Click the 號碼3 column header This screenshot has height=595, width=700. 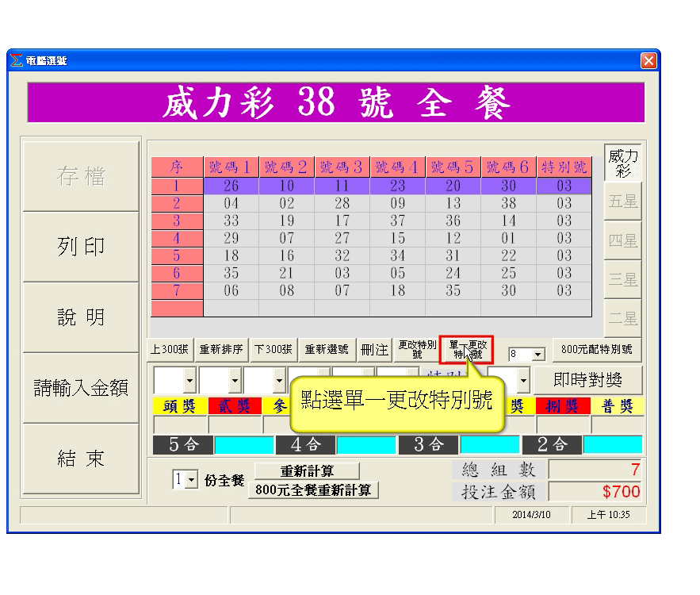click(x=342, y=167)
